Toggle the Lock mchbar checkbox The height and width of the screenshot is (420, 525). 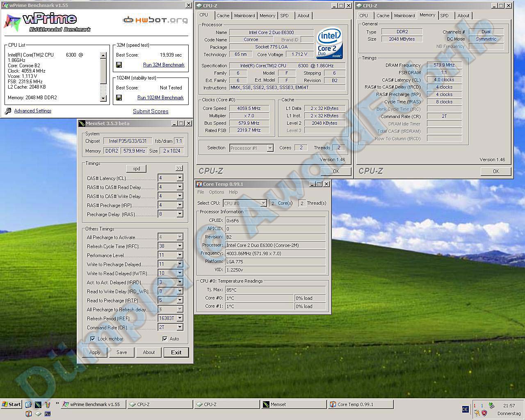[x=93, y=339]
